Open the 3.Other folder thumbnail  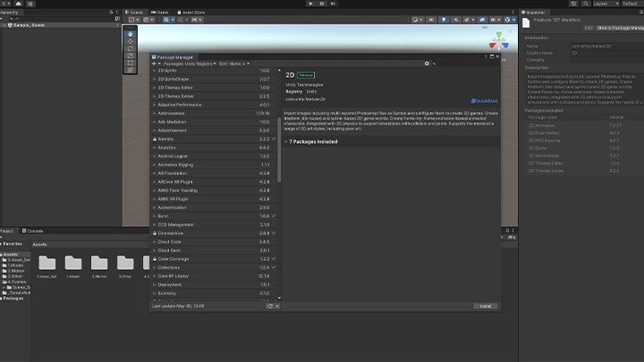coord(125,263)
